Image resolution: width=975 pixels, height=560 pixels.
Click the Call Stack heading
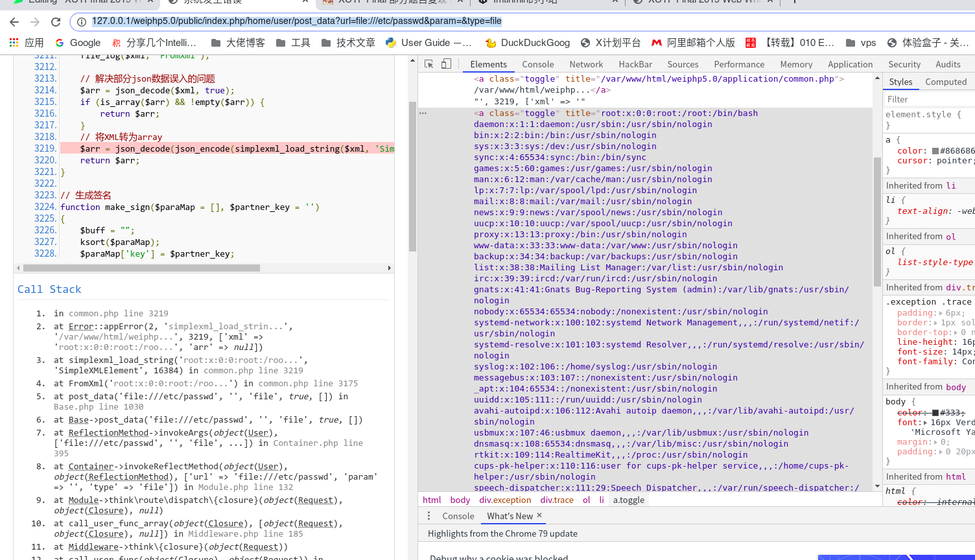tap(49, 289)
